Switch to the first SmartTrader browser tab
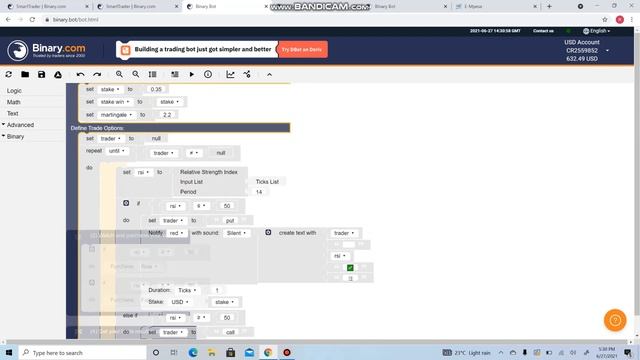640x360 pixels. (48, 7)
